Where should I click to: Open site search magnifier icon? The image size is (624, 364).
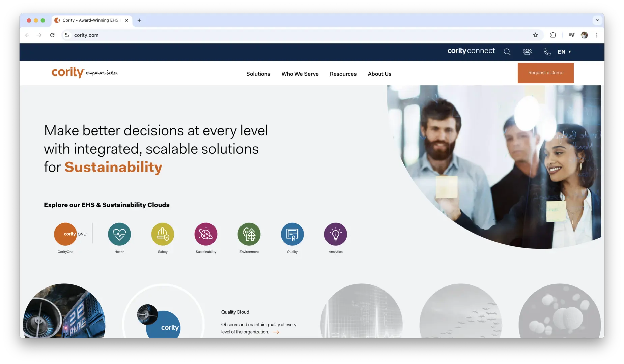pyautogui.click(x=507, y=52)
